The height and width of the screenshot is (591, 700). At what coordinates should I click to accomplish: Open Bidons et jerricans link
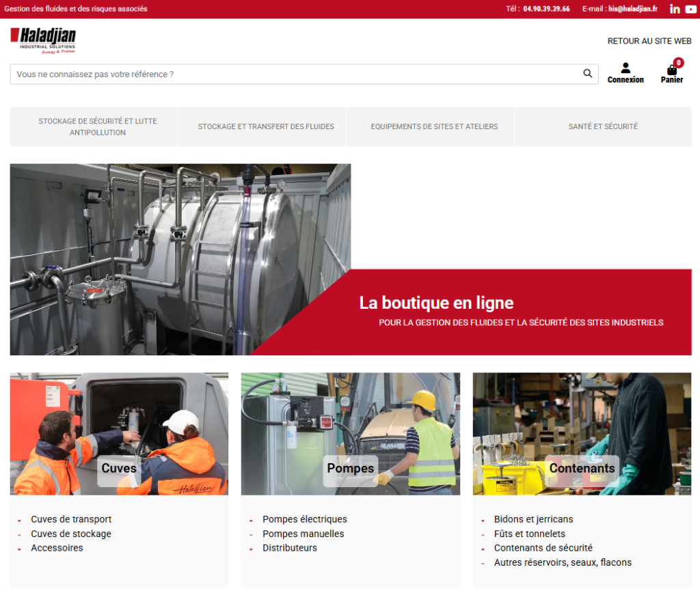pos(533,519)
